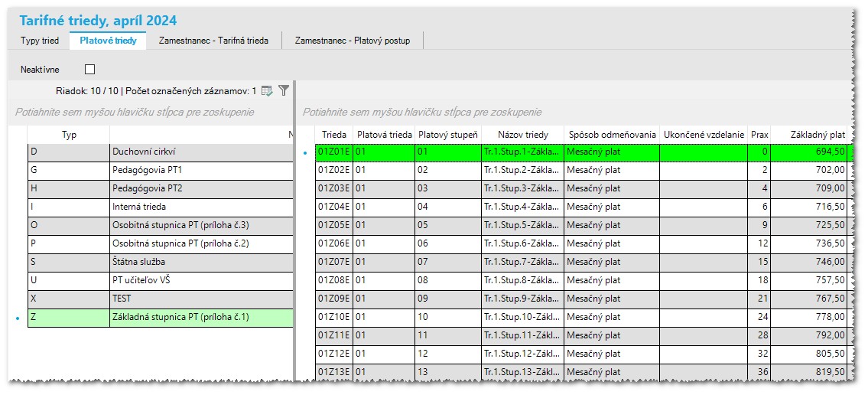Open the Platové triedy tab
Image resolution: width=868 pixels, height=395 pixels.
click(108, 41)
